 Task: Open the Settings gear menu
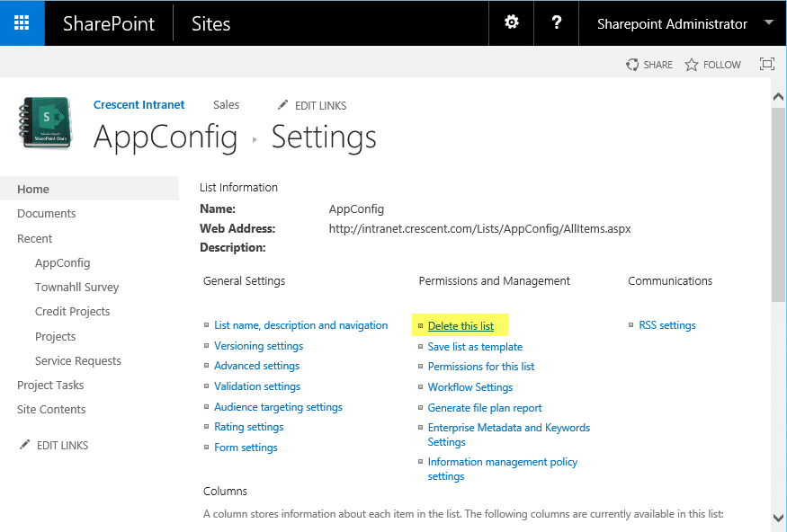pyautogui.click(x=510, y=22)
